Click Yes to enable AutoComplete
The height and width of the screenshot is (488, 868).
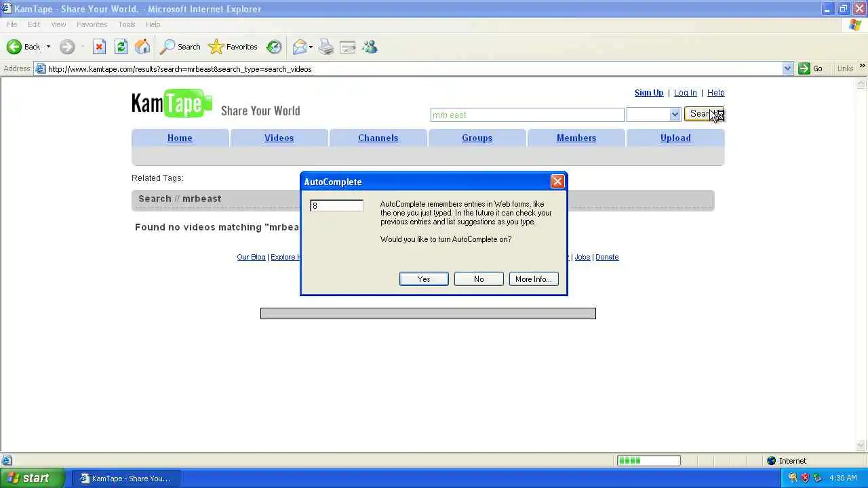(424, 279)
